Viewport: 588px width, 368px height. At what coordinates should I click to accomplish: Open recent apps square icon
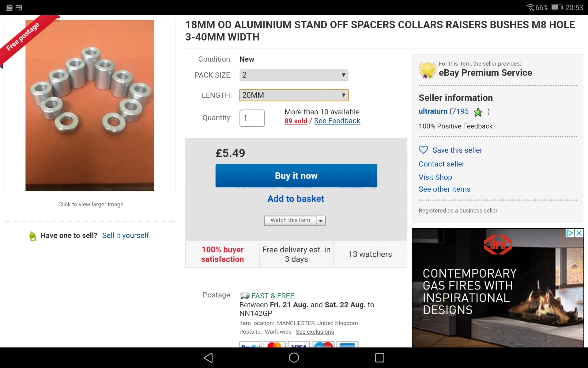(x=379, y=358)
